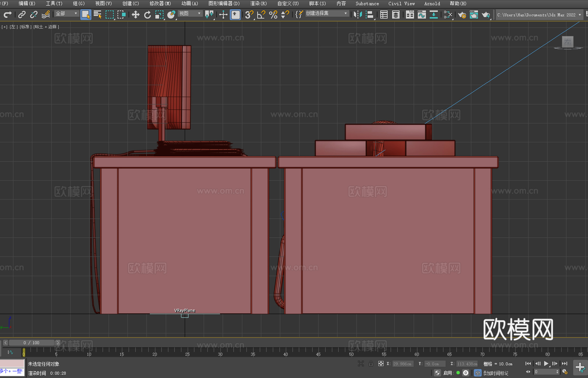Click the Align tool icon
The image size is (588, 378).
pyautogui.click(x=370, y=14)
